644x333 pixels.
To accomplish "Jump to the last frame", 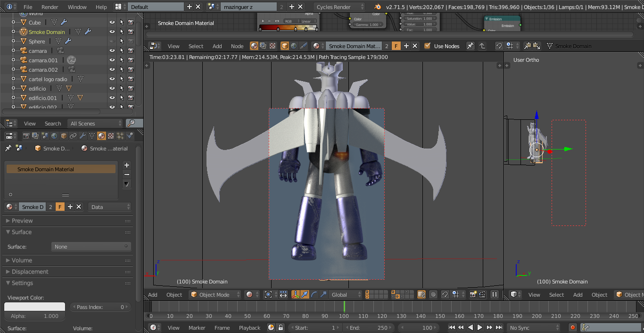I will pos(499,327).
